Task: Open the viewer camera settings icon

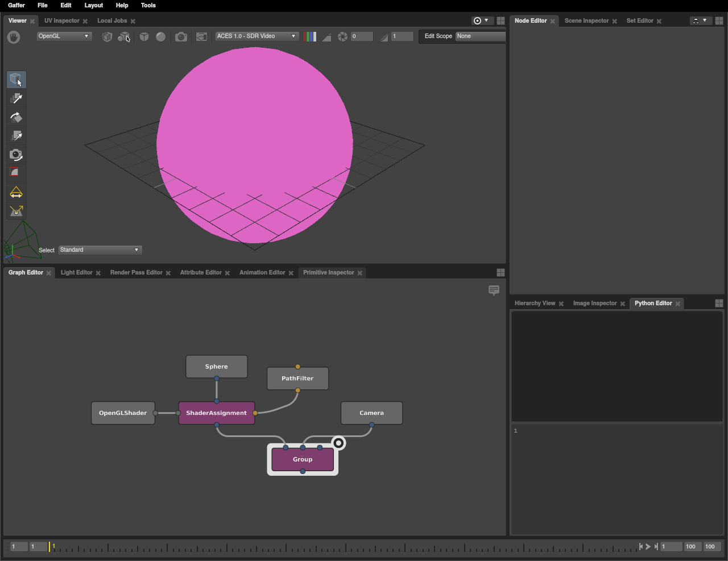Action: [181, 36]
